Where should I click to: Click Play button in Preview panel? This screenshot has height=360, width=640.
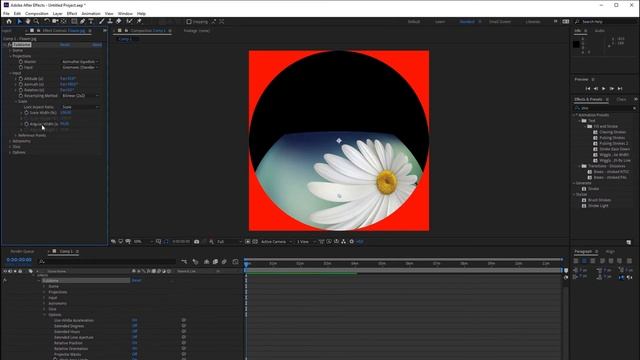(x=604, y=89)
